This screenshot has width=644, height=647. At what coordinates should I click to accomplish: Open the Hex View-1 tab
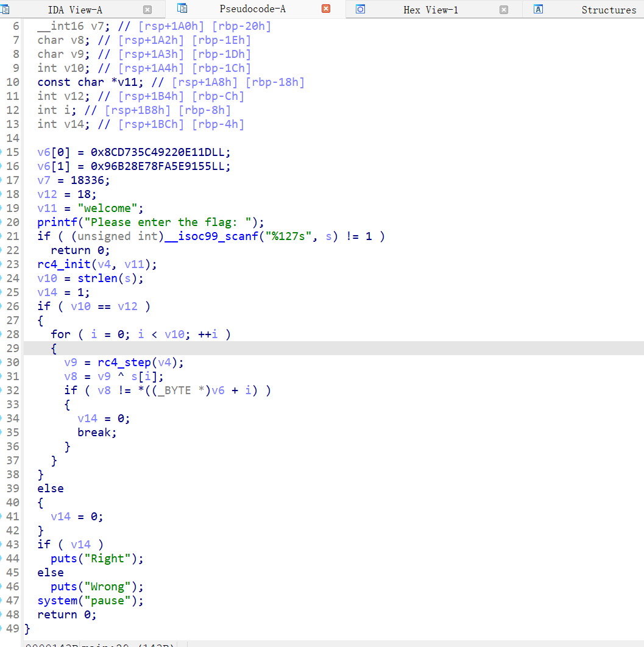pos(430,10)
